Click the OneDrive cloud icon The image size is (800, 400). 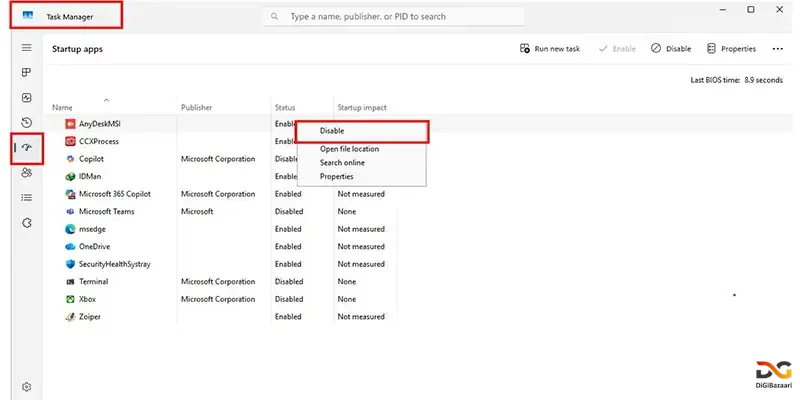[x=70, y=246]
